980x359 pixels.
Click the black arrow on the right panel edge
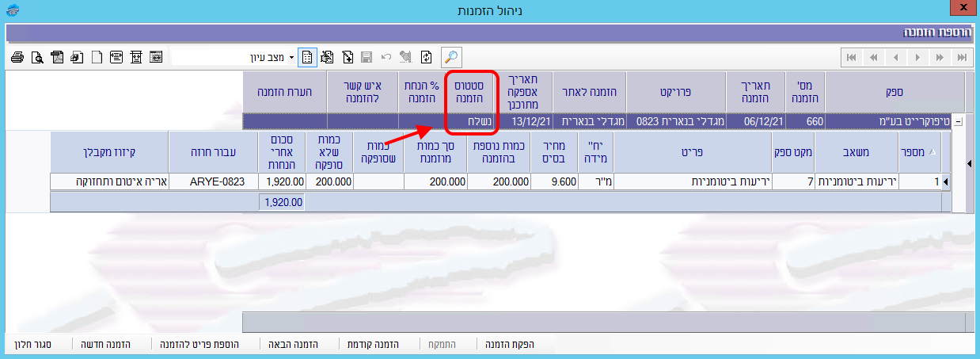tap(971, 163)
